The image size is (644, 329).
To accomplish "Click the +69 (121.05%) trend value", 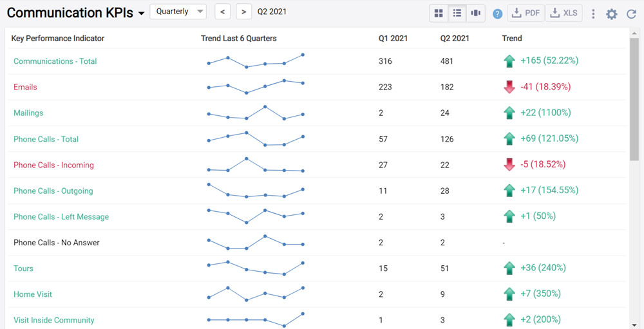I will [x=549, y=139].
